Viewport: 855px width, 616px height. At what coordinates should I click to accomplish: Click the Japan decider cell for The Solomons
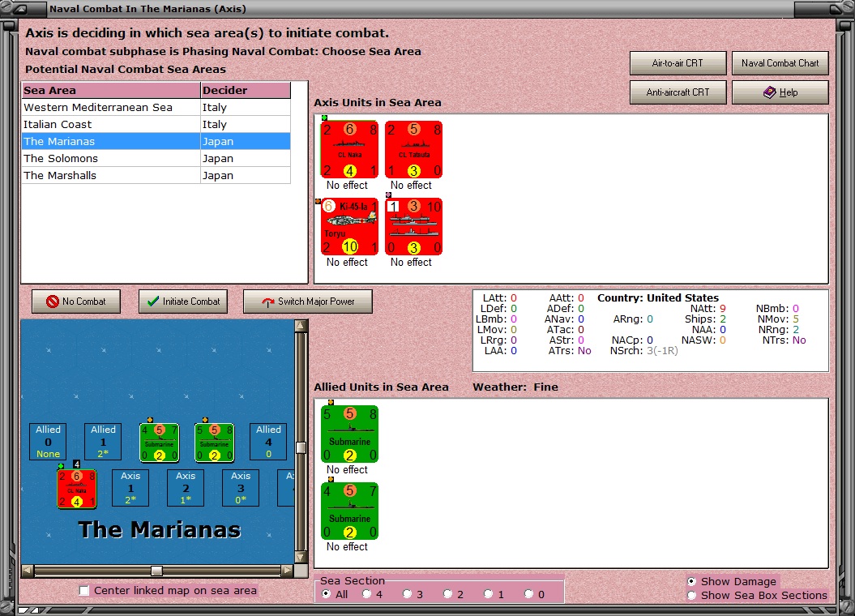[x=246, y=158]
